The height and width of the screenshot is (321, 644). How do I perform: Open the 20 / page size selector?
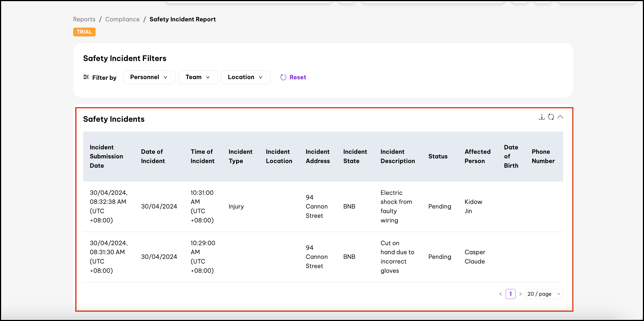click(x=544, y=294)
